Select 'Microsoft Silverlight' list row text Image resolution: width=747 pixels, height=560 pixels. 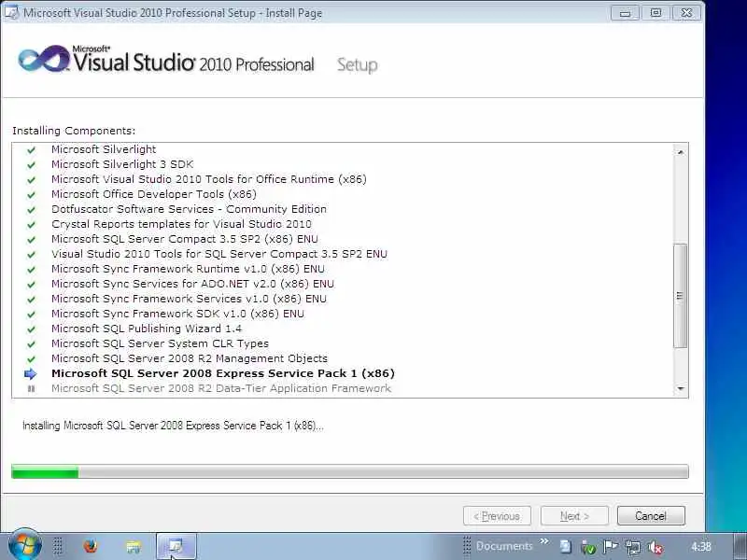pyautogui.click(x=104, y=149)
